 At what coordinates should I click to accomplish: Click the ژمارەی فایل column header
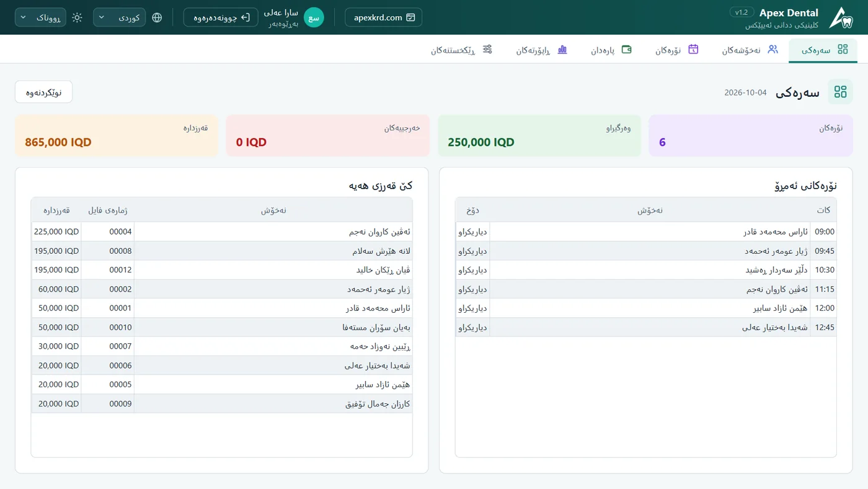click(x=108, y=210)
